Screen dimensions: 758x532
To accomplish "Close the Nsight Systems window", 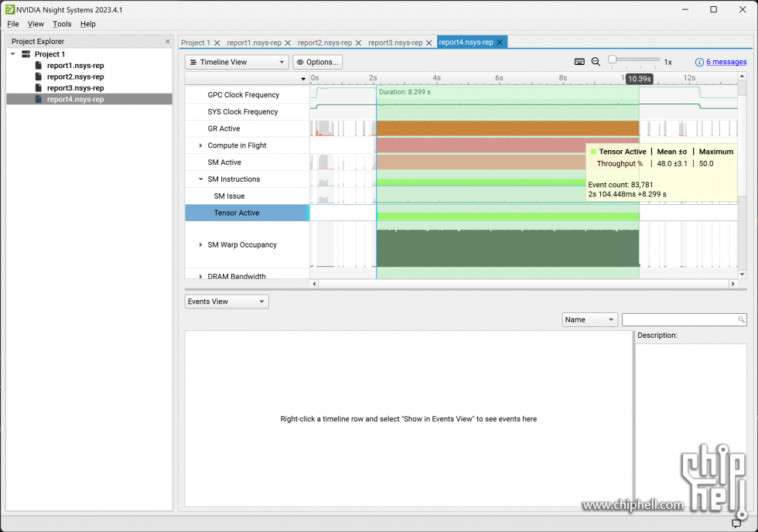I will point(743,9).
